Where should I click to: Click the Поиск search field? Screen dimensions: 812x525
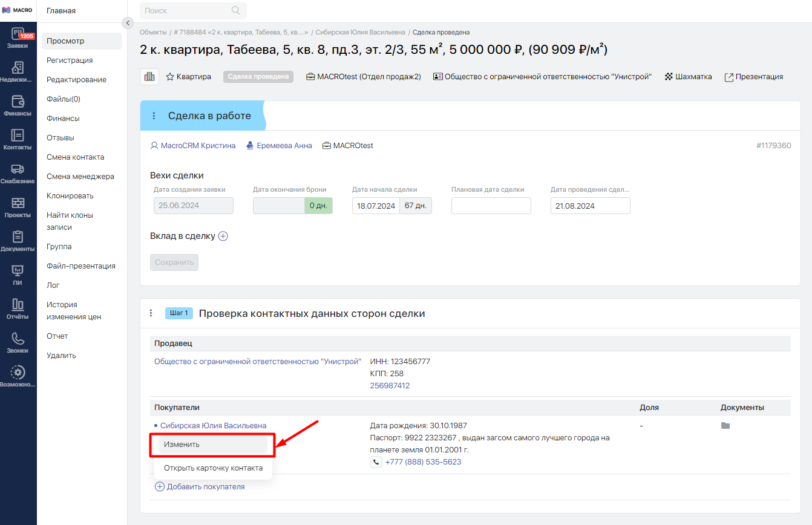188,11
